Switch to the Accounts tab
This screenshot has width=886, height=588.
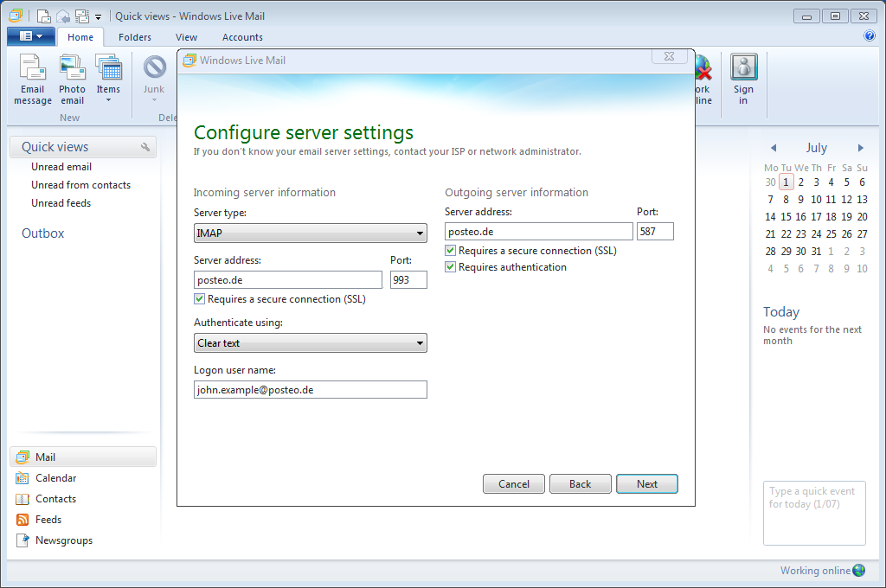[242, 37]
